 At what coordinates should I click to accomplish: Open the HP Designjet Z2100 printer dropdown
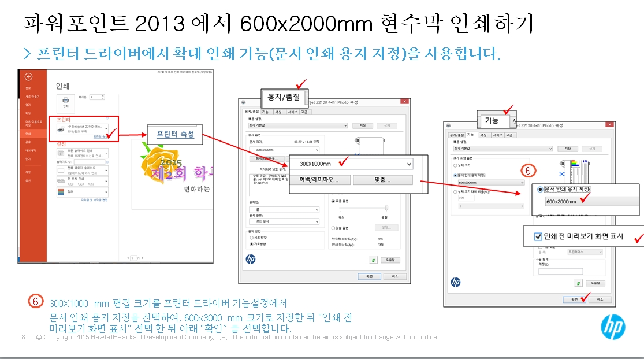point(82,129)
